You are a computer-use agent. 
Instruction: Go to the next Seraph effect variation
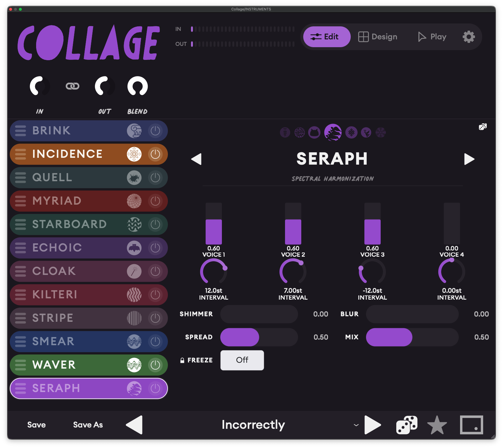[469, 159]
